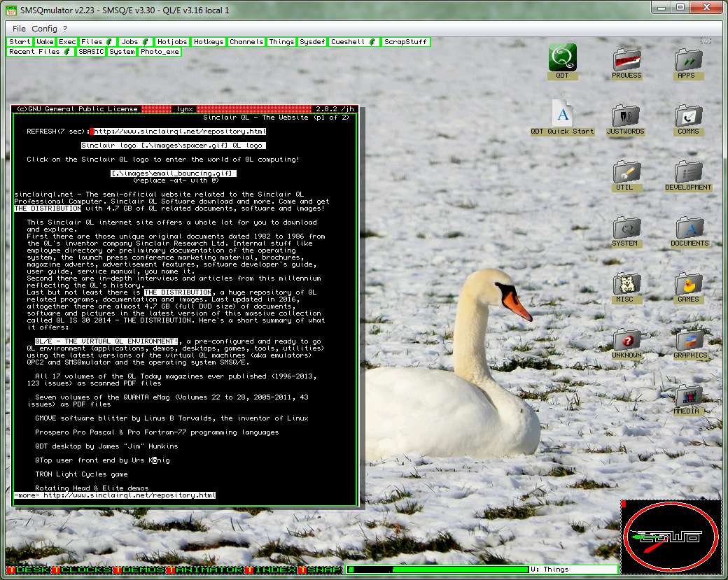Image resolution: width=728 pixels, height=580 pixels.
Task: Expand the Recent Files dropdown
Action: [41, 52]
